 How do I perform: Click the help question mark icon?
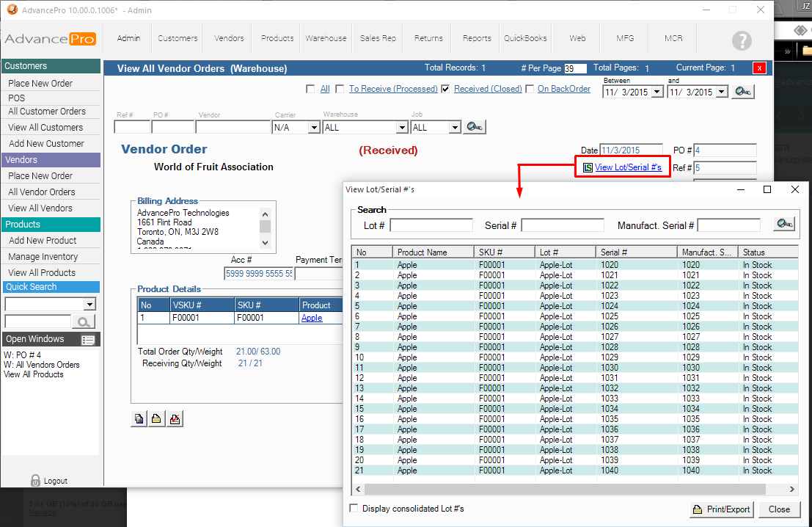742,40
